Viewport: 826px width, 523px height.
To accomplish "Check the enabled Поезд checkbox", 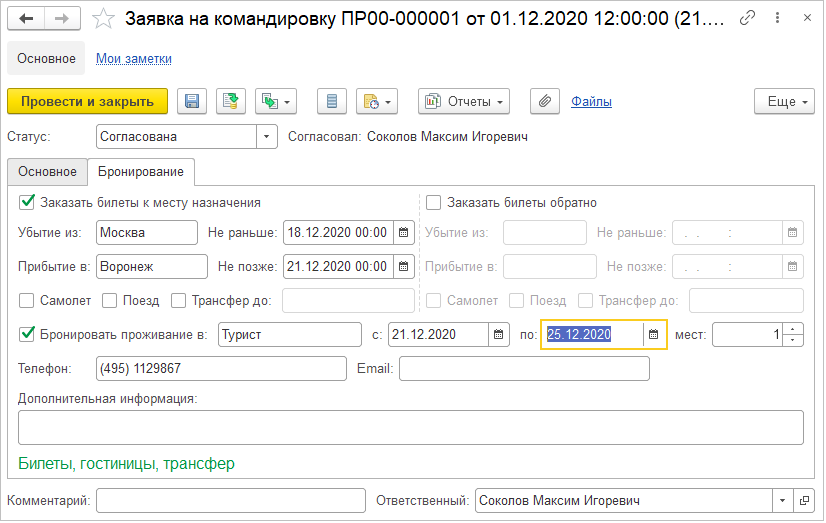I will click(110, 301).
